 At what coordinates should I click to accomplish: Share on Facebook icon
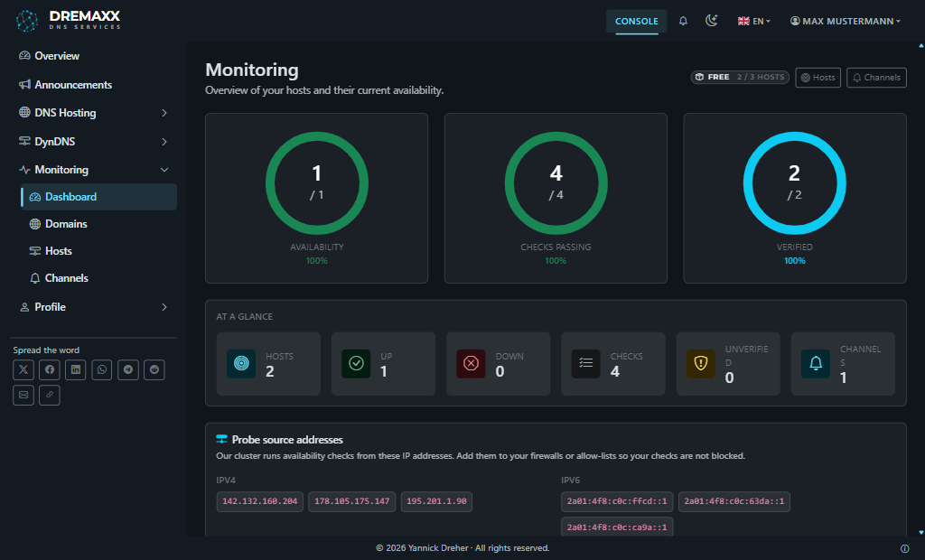pyautogui.click(x=50, y=370)
